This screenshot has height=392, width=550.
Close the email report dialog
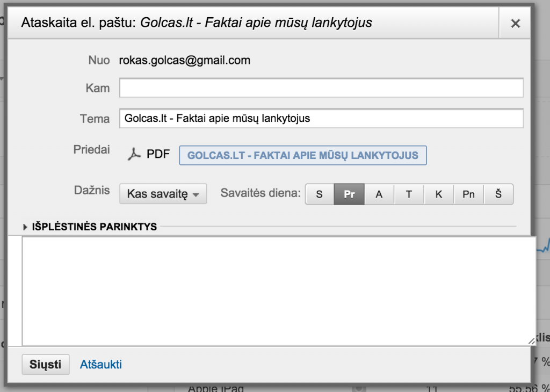pos(515,23)
